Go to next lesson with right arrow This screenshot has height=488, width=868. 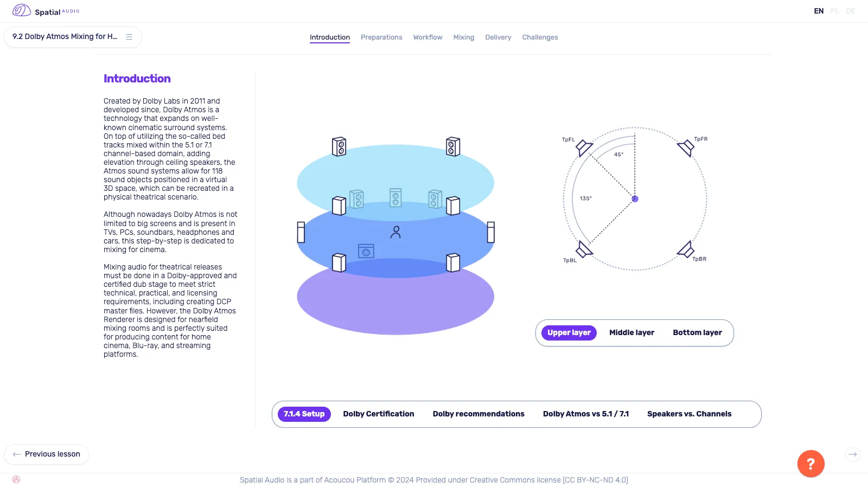click(x=853, y=454)
